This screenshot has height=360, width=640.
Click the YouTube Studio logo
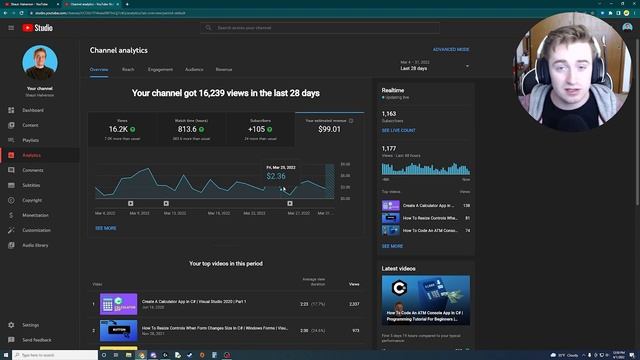pos(38,28)
